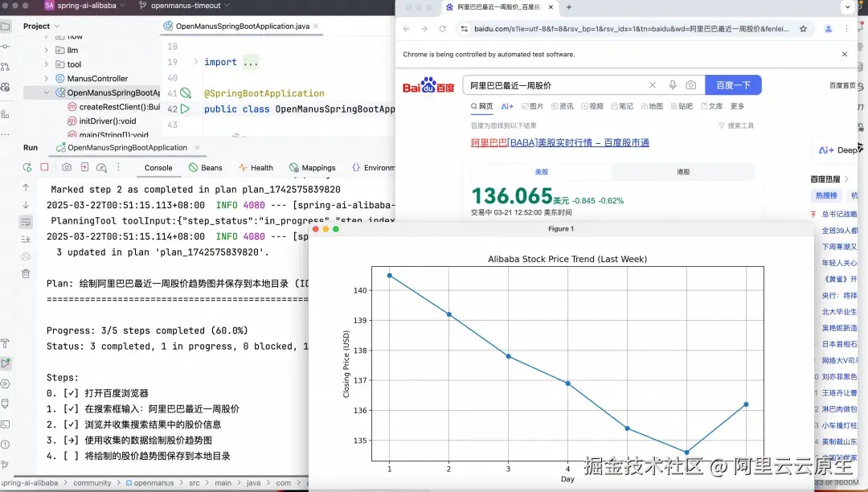Viewport: 868px width, 492px height.
Task: Open Project view dropdown
Action: click(42, 26)
